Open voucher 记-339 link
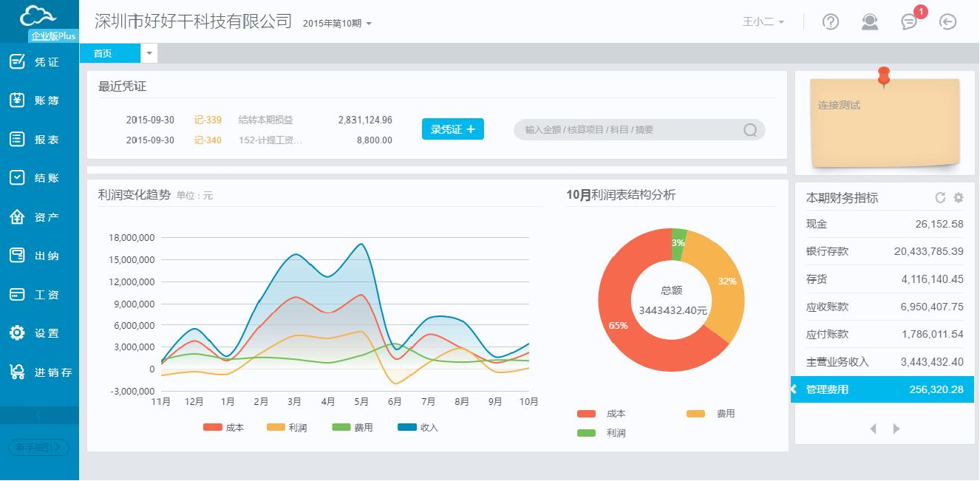The image size is (980, 481). pos(208,120)
